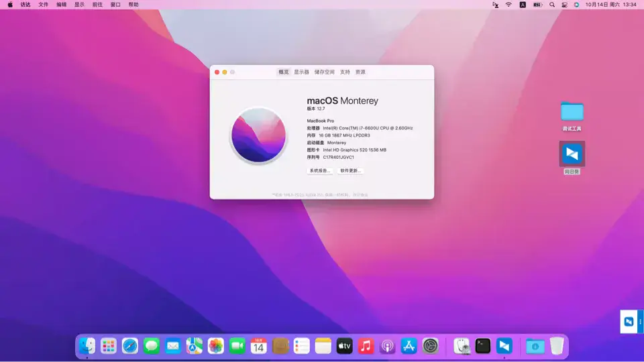The image size is (644, 362).
Task: Open Disk Utility icon in Dock
Action: tap(462, 346)
